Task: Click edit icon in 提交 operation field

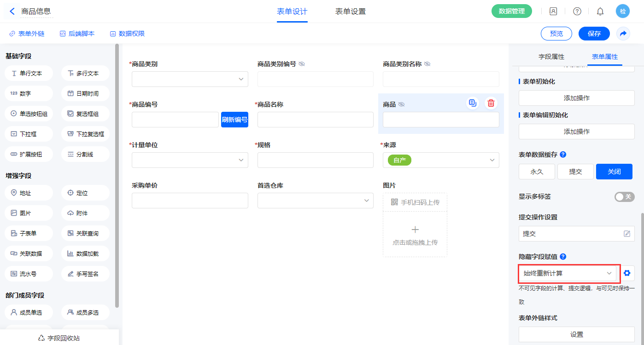Action: point(626,234)
